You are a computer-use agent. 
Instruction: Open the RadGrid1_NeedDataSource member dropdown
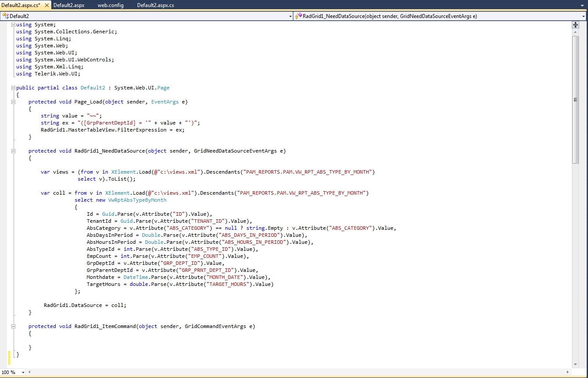(584, 16)
